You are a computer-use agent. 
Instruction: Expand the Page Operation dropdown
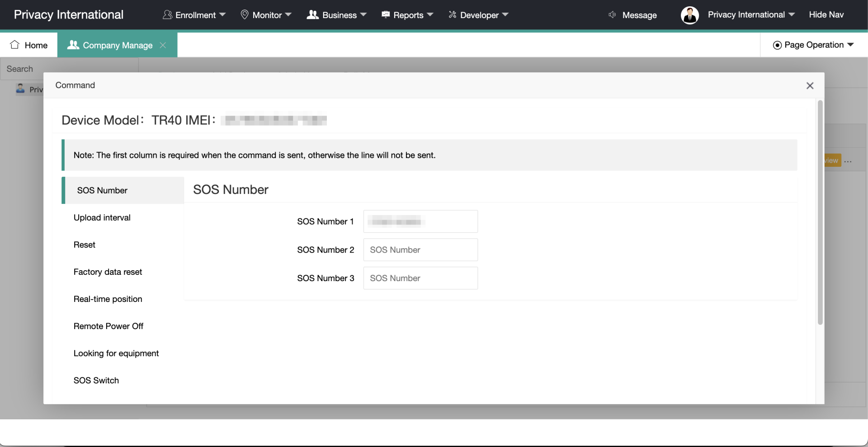[x=850, y=45]
